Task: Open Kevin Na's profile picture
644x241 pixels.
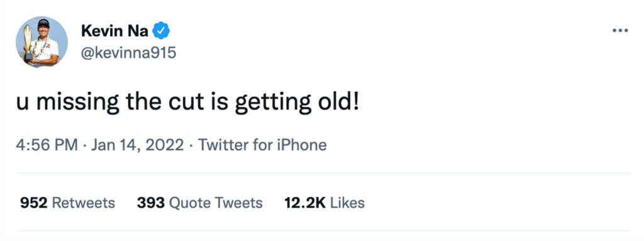Action: [x=42, y=42]
